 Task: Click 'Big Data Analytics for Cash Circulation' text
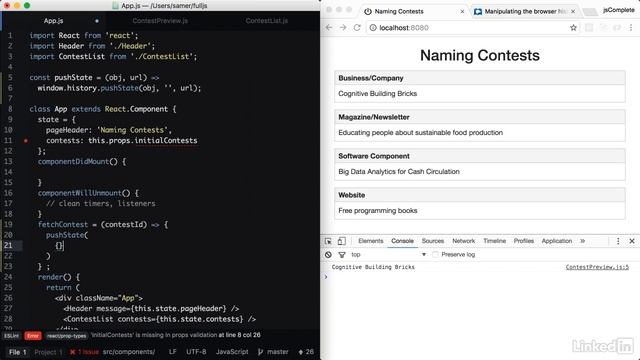(399, 172)
